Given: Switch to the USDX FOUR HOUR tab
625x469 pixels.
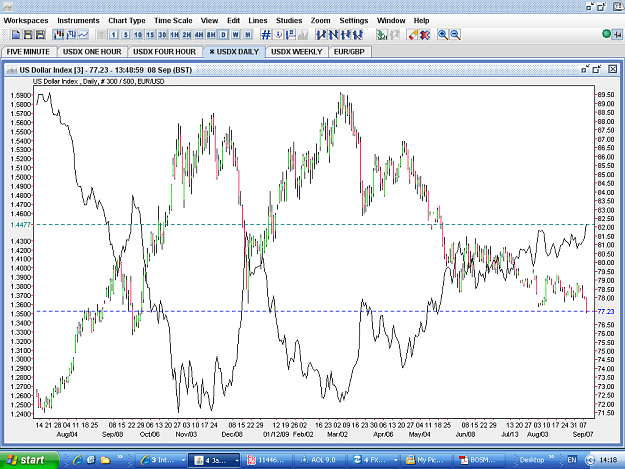Looking at the screenshot, I should pyautogui.click(x=164, y=52).
